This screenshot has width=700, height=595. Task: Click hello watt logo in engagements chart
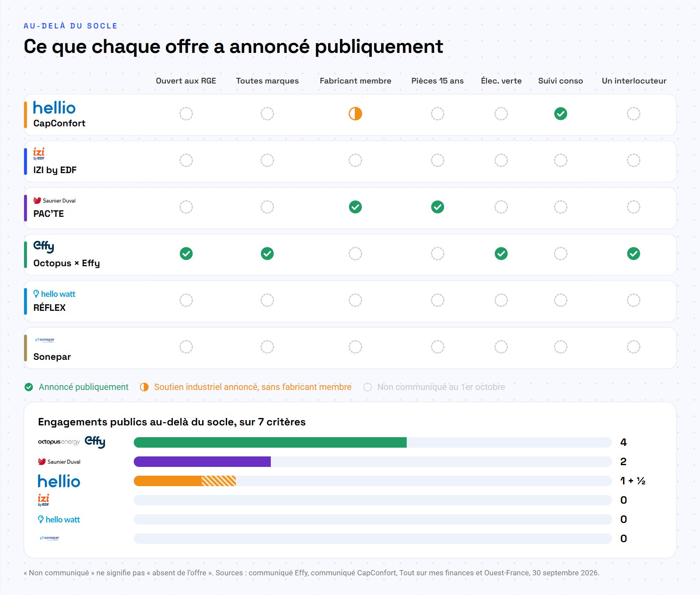pos(59,519)
